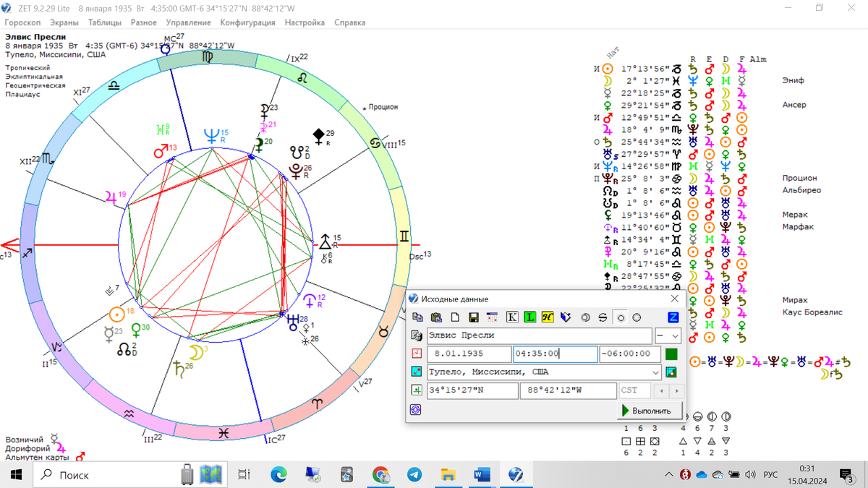The width and height of the screenshot is (868, 488).
Task: Click the РУС language indicator
Action: [770, 475]
